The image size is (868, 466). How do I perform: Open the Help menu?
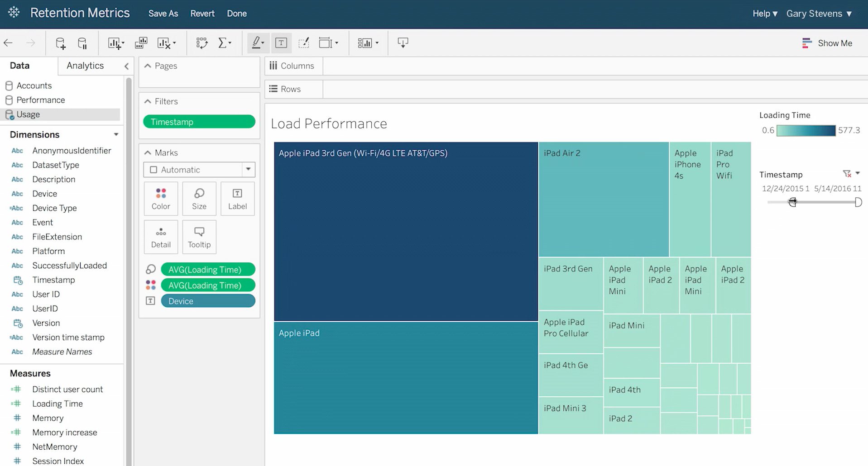(x=765, y=14)
